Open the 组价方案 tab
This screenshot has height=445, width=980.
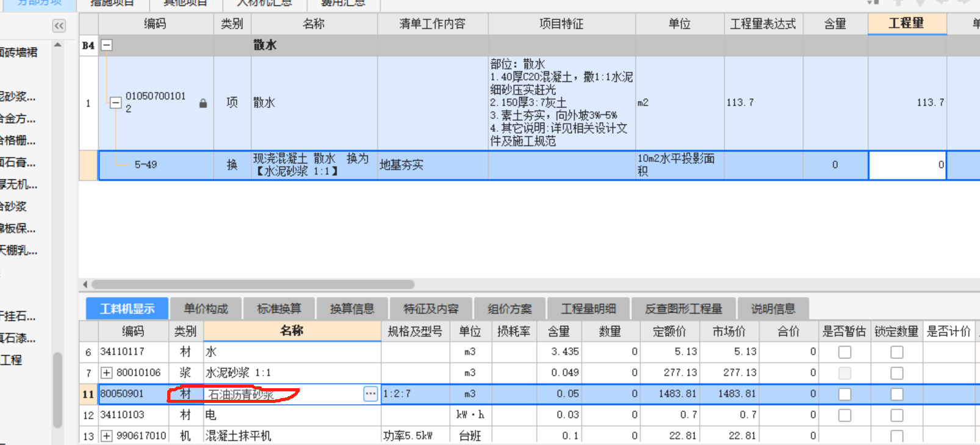[x=510, y=309]
